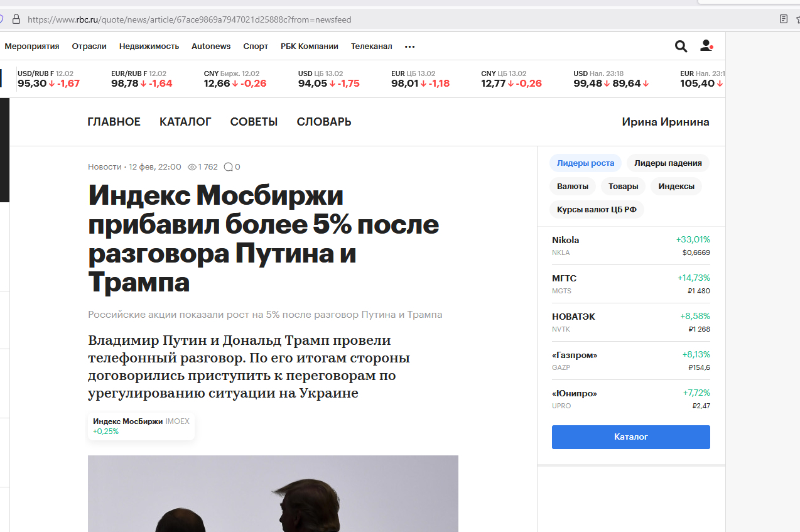The height and width of the screenshot is (532, 800).
Task: Open Индекс МосБиржи IMOEX ticker card
Action: pyautogui.click(x=141, y=426)
